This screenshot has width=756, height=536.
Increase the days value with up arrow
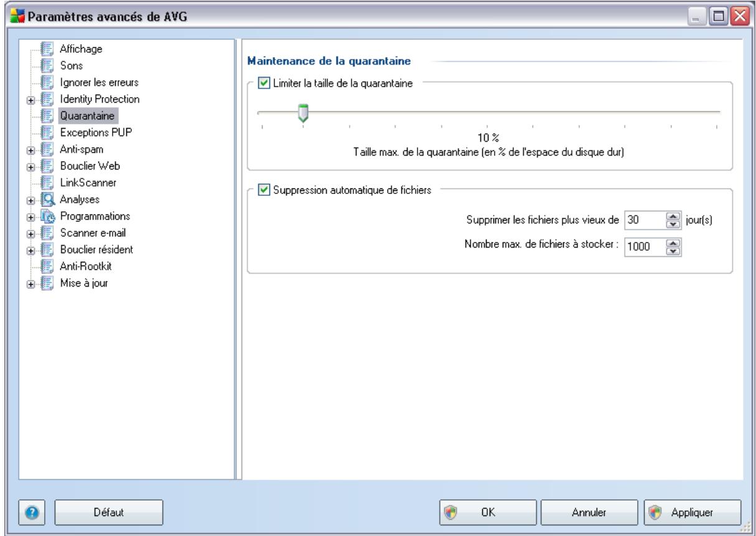coord(672,216)
